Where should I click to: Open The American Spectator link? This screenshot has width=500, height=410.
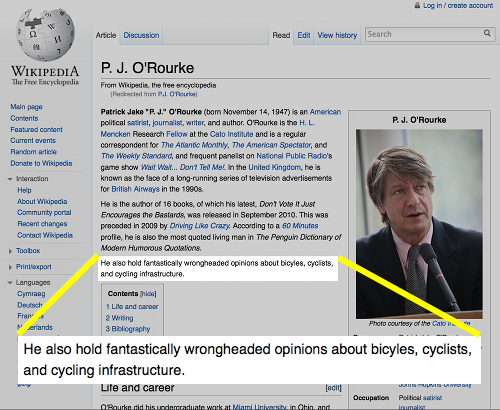pyautogui.click(x=271, y=145)
